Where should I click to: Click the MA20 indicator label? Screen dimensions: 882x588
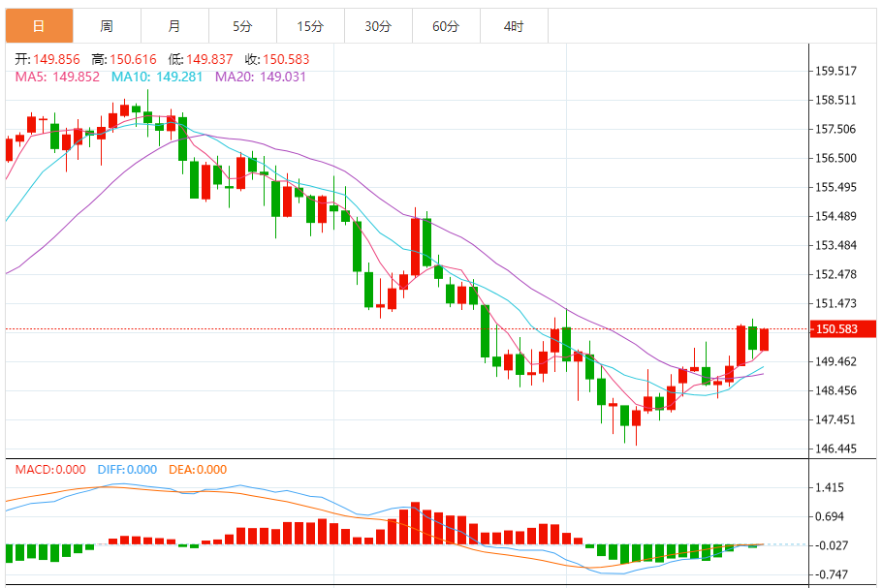tap(261, 77)
